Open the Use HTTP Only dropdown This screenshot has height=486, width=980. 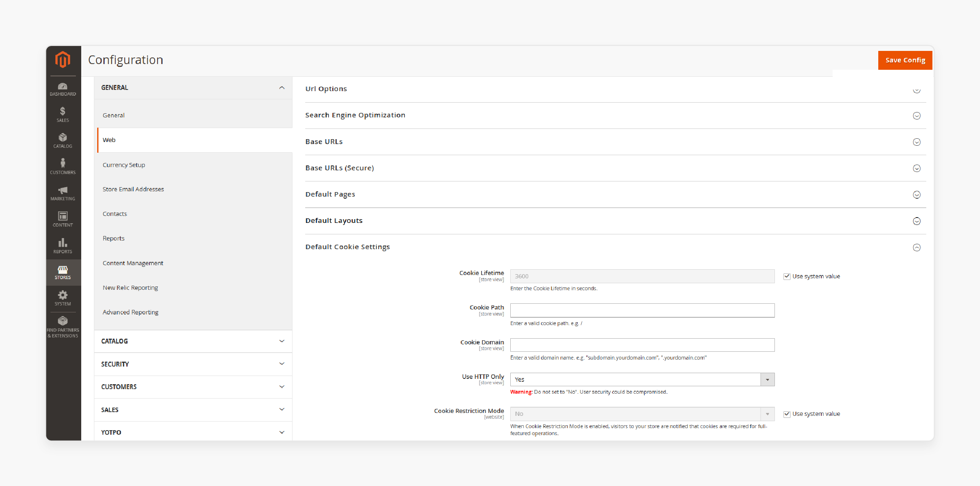[642, 379]
